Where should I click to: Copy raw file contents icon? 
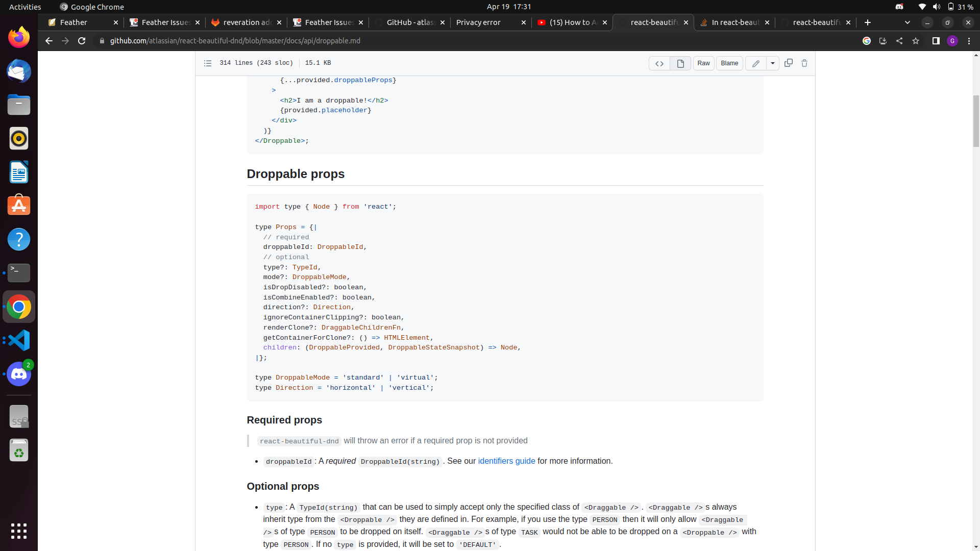pyautogui.click(x=788, y=63)
